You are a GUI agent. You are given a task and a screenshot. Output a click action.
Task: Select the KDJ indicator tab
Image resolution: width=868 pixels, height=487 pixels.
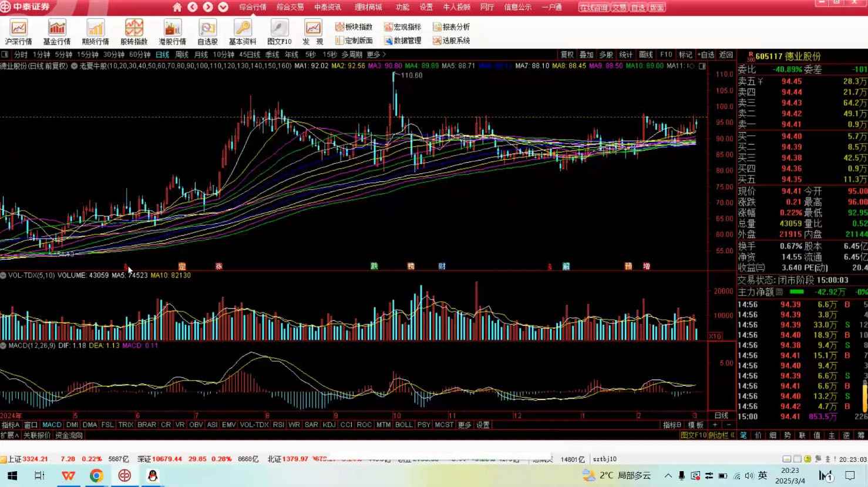[x=329, y=425]
